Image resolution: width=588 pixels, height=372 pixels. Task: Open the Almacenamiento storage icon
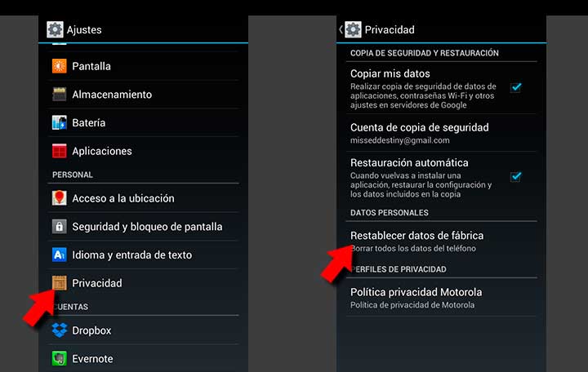[60, 95]
